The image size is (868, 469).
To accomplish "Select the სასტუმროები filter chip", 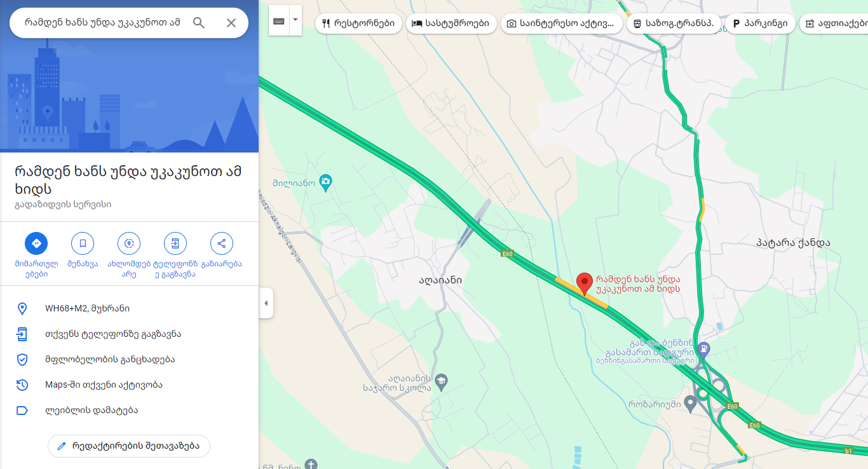I will [451, 24].
